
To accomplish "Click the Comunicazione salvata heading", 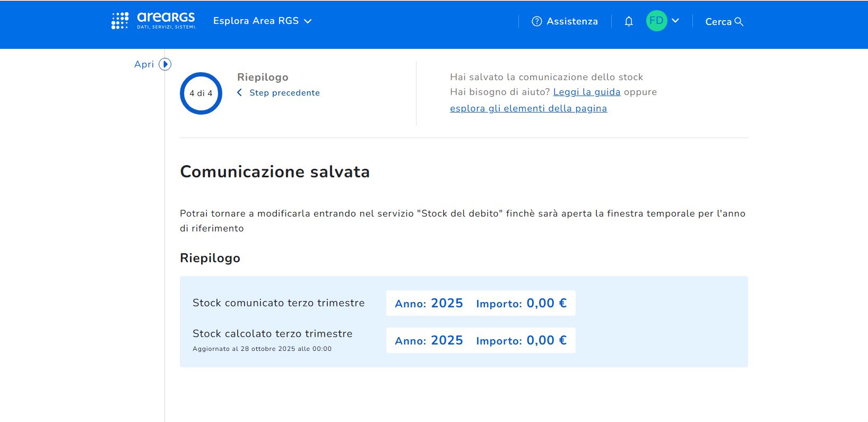I will coord(275,171).
